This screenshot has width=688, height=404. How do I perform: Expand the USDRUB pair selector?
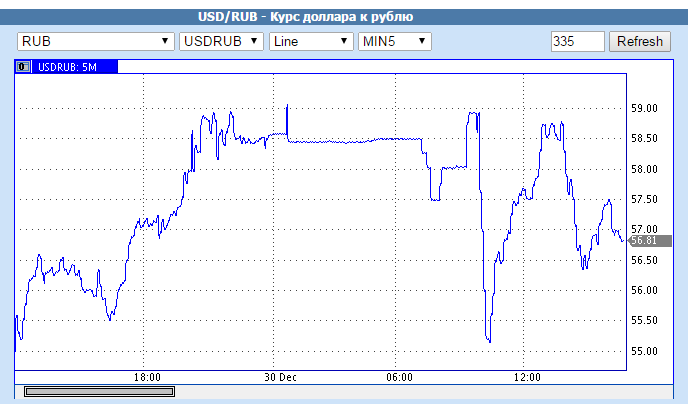pos(220,41)
